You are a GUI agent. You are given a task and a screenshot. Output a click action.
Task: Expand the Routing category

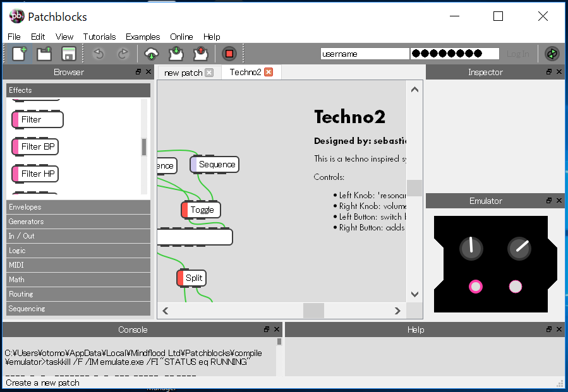point(78,294)
